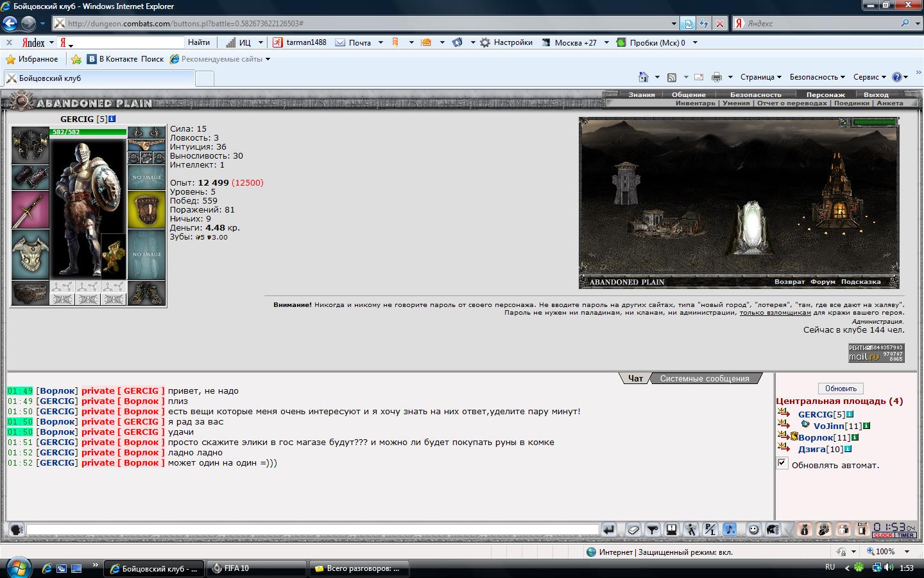Screen dimensions: 924x578
Task: Open the Страница dropdown menu
Action: point(760,77)
